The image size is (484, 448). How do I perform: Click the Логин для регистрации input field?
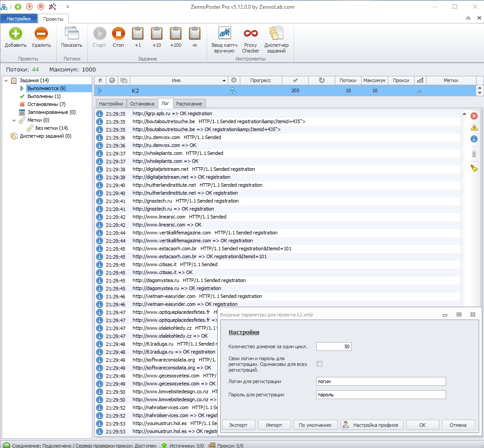point(381,381)
